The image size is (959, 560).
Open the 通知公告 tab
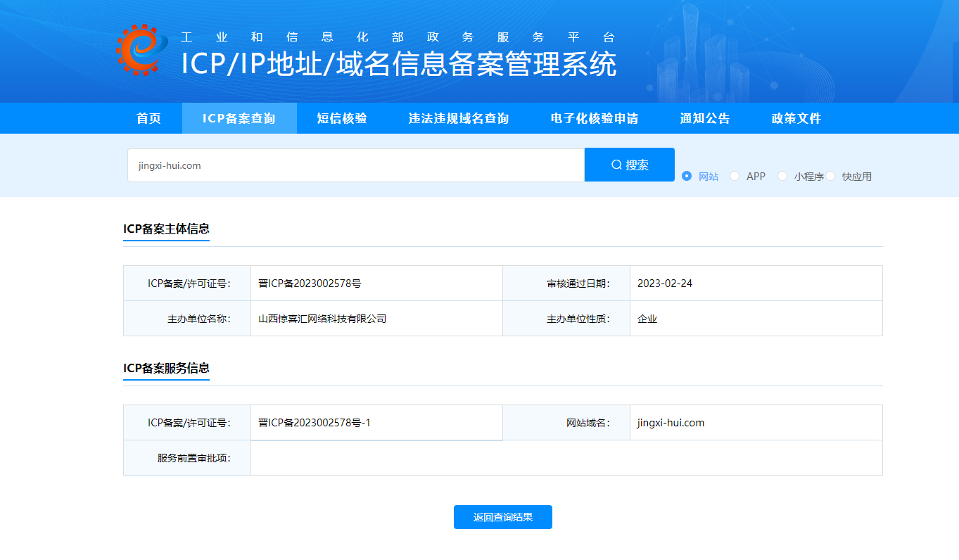[705, 118]
